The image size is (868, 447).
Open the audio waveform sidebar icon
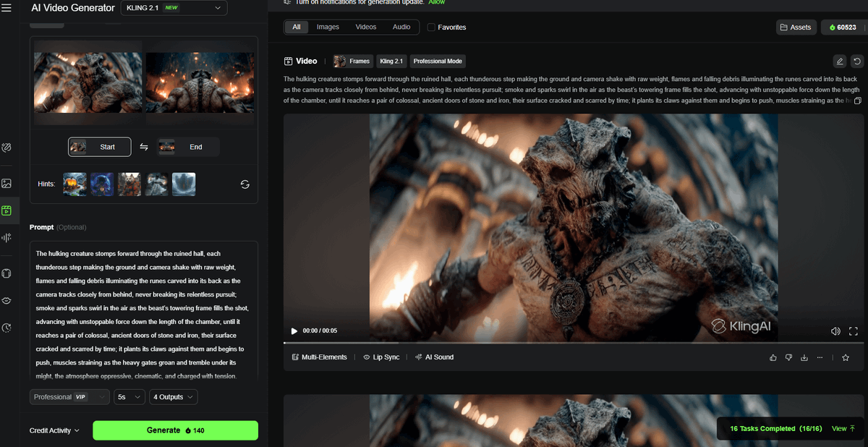pyautogui.click(x=7, y=237)
